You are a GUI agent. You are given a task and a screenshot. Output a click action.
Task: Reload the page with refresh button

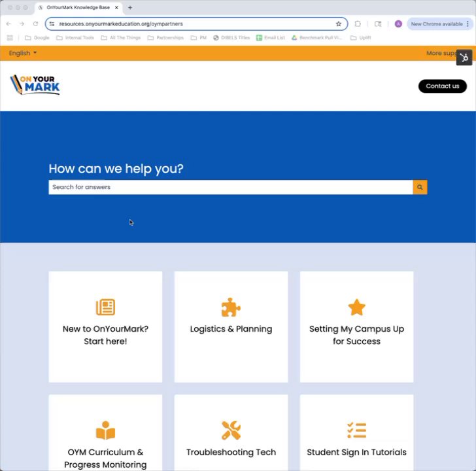click(x=35, y=24)
